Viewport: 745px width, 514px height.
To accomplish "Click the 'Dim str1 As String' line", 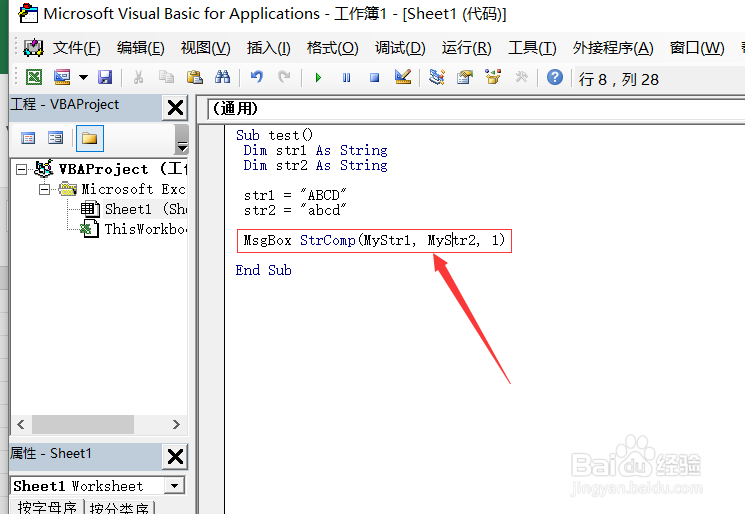I will 315,150.
